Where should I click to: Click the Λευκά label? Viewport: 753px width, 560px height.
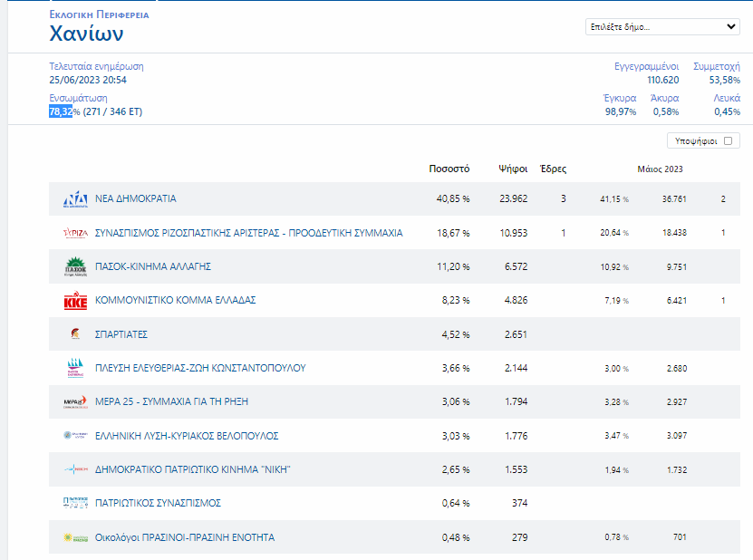click(x=727, y=98)
